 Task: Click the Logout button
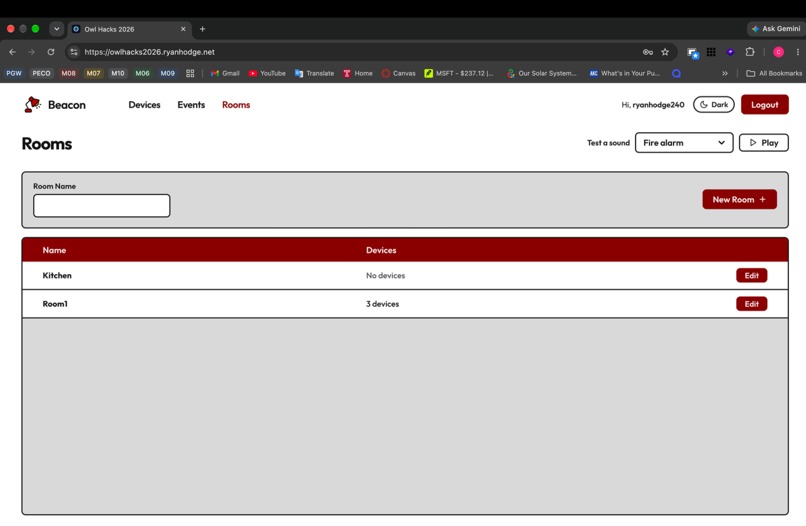point(764,104)
